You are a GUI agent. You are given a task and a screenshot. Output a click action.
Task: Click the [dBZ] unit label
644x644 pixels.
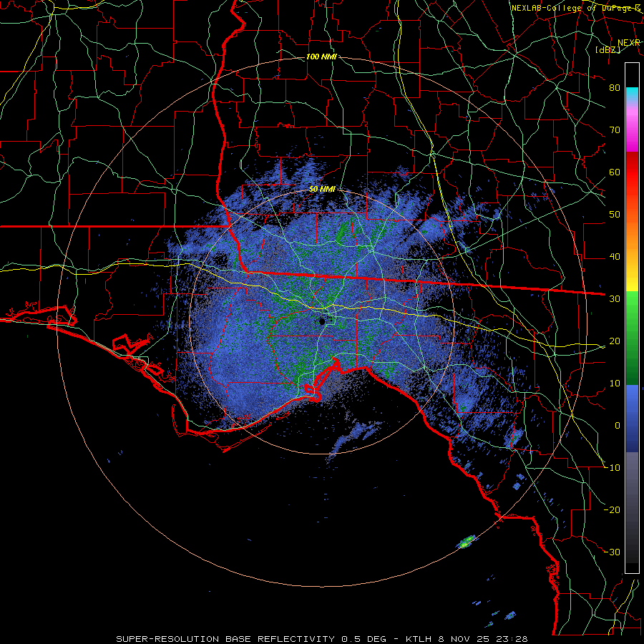pos(608,49)
